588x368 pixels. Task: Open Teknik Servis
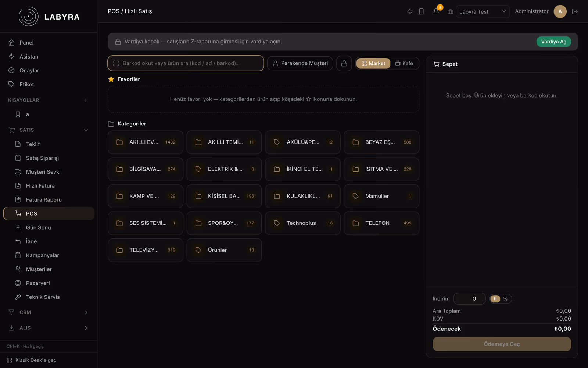point(49,297)
